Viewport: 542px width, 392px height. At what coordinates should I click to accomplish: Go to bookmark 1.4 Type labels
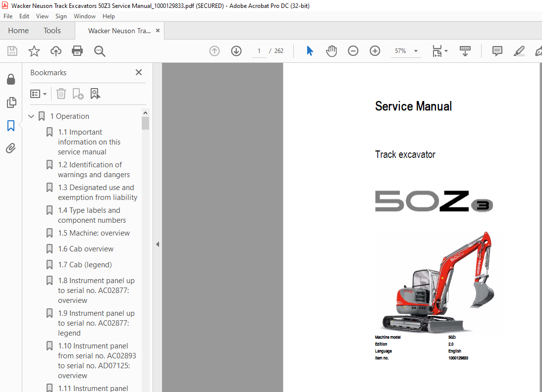tap(92, 215)
